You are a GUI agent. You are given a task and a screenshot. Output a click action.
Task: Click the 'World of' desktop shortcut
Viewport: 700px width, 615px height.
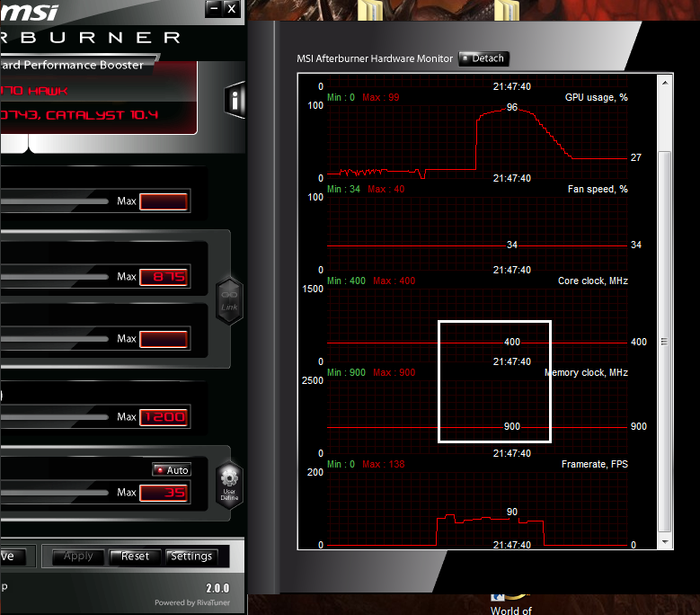click(511, 604)
